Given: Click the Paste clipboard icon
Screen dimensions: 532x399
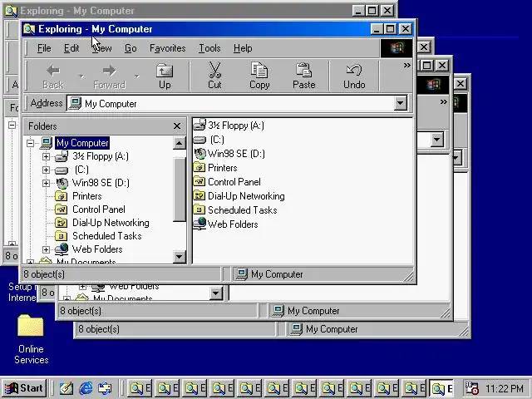Looking at the screenshot, I should tap(303, 70).
